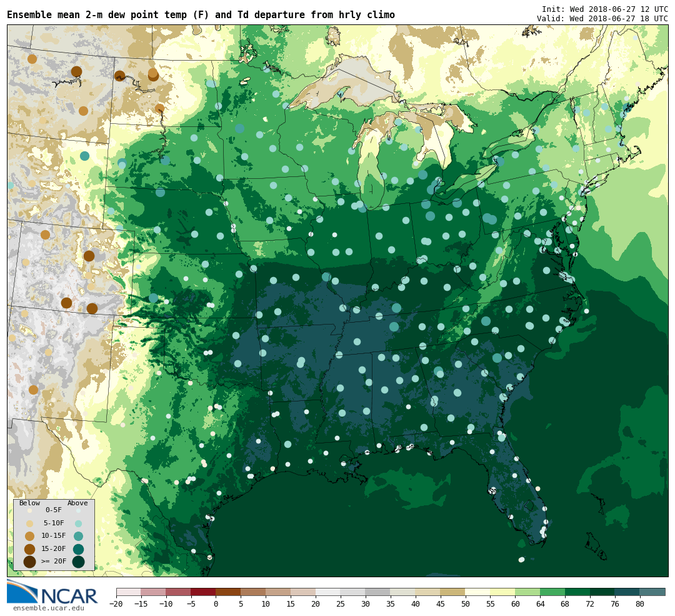
Task: Click the Above >= 20F legend dot
Action: click(78, 562)
